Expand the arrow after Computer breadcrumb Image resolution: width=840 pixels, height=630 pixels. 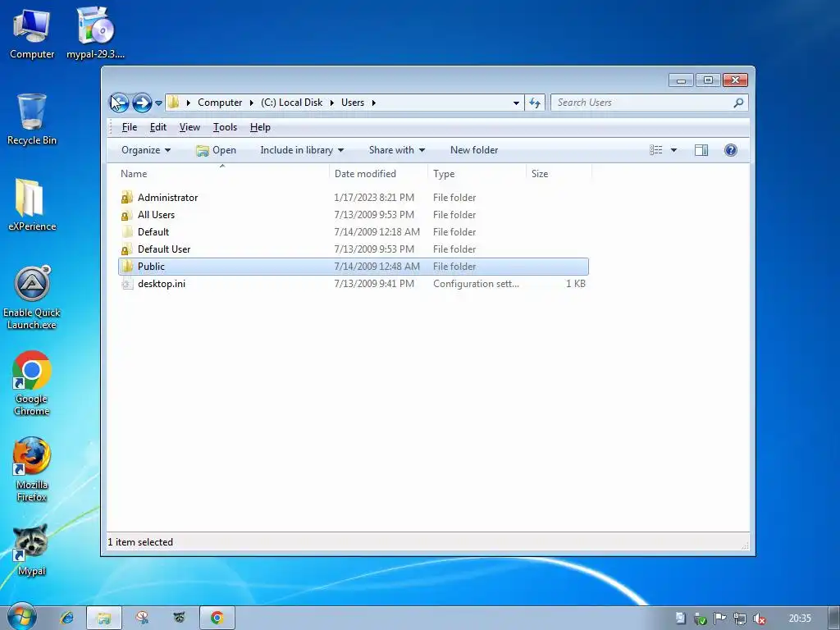pos(251,103)
